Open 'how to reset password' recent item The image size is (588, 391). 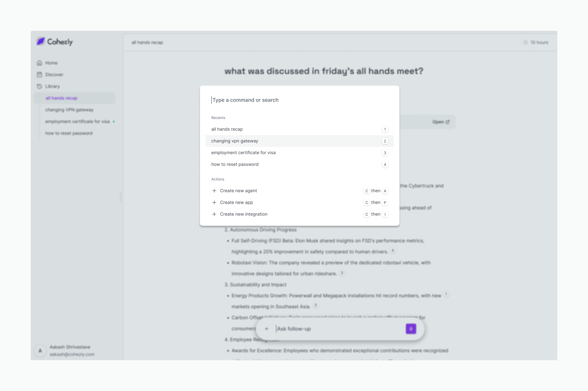click(235, 164)
